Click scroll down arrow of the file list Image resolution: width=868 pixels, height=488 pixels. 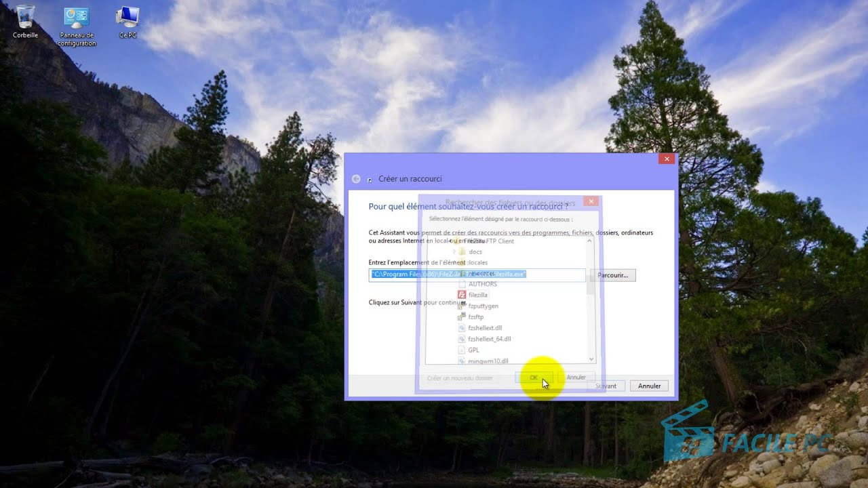pyautogui.click(x=591, y=359)
